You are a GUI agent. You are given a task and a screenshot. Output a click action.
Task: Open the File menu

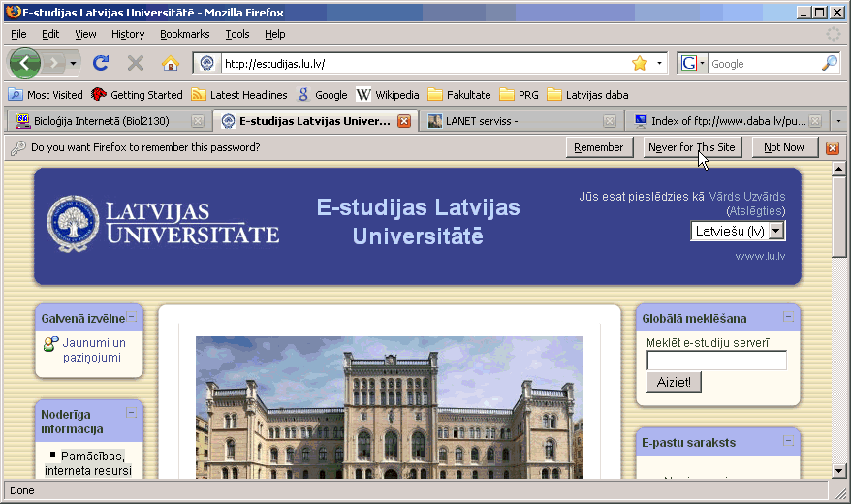click(x=18, y=34)
